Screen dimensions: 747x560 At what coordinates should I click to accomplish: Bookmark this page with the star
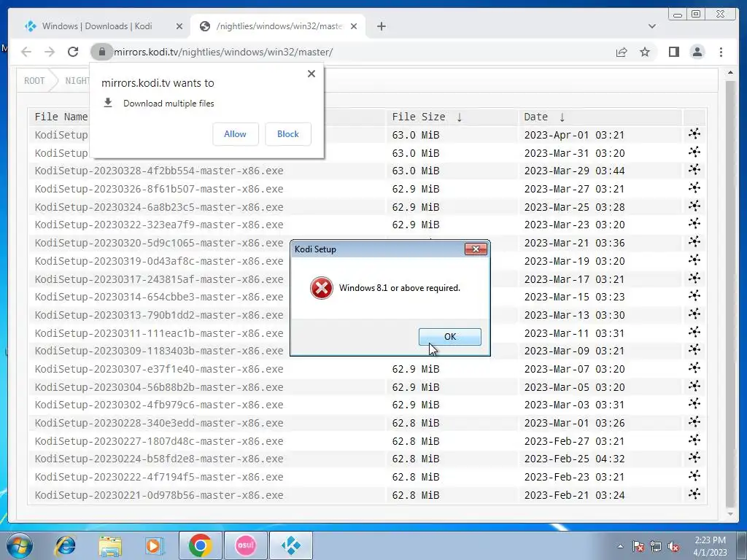pyautogui.click(x=645, y=52)
